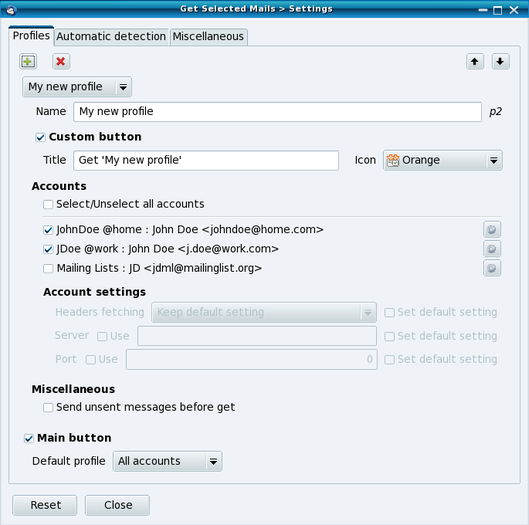This screenshot has height=525, width=529.
Task: Click the Reset button
Action: point(45,505)
